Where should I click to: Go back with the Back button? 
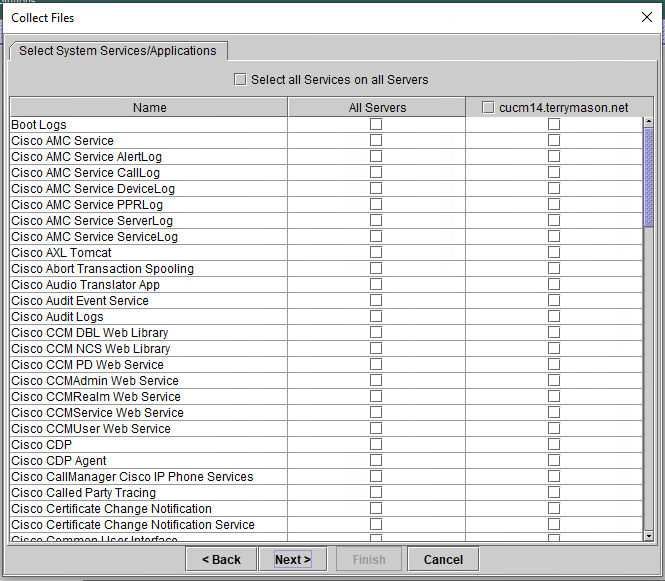tap(221, 559)
